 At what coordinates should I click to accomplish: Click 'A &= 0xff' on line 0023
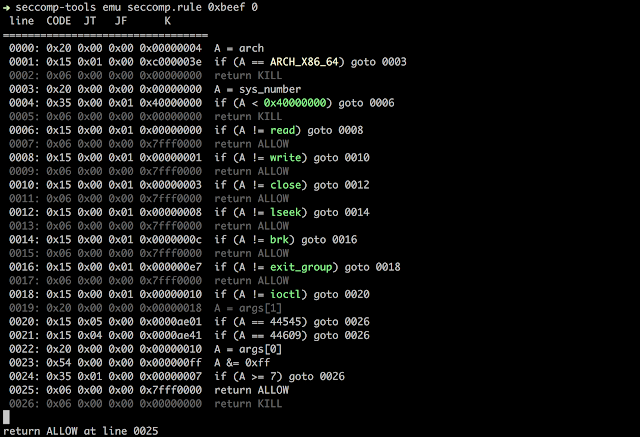click(242, 363)
